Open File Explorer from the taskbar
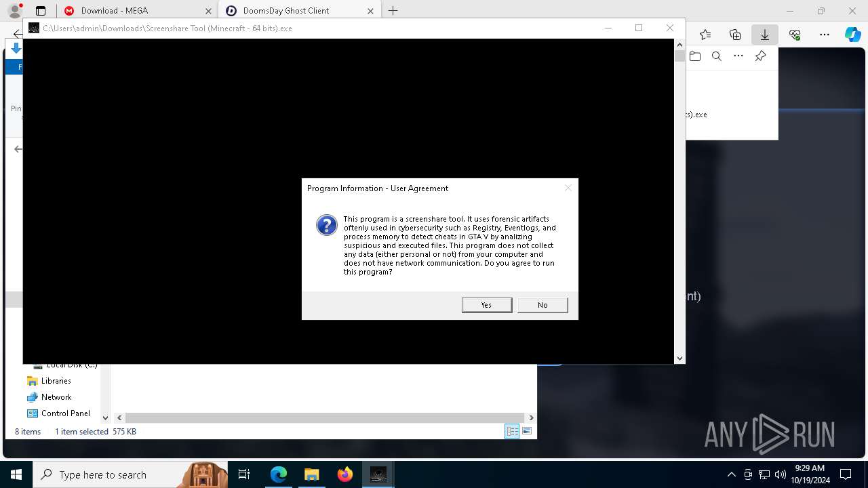This screenshot has height=488, width=868. pyautogui.click(x=311, y=474)
